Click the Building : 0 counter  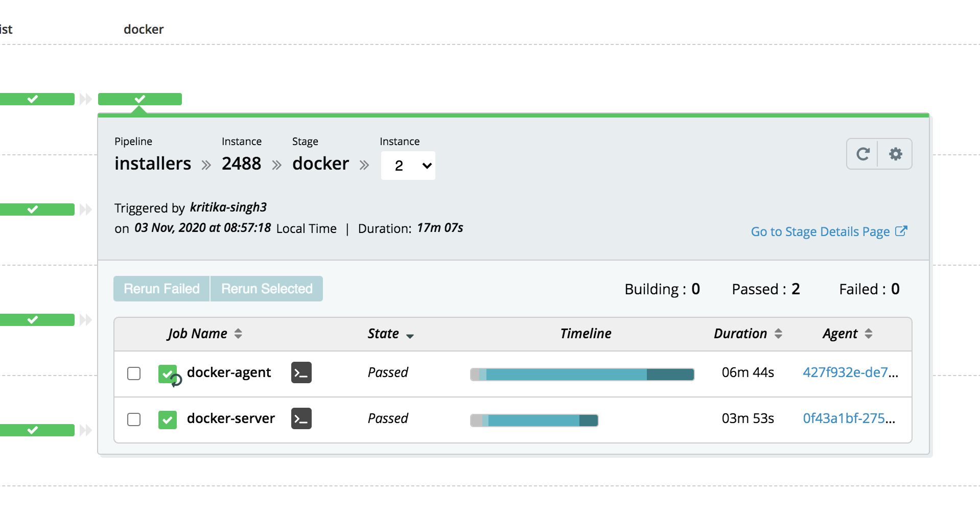click(662, 289)
